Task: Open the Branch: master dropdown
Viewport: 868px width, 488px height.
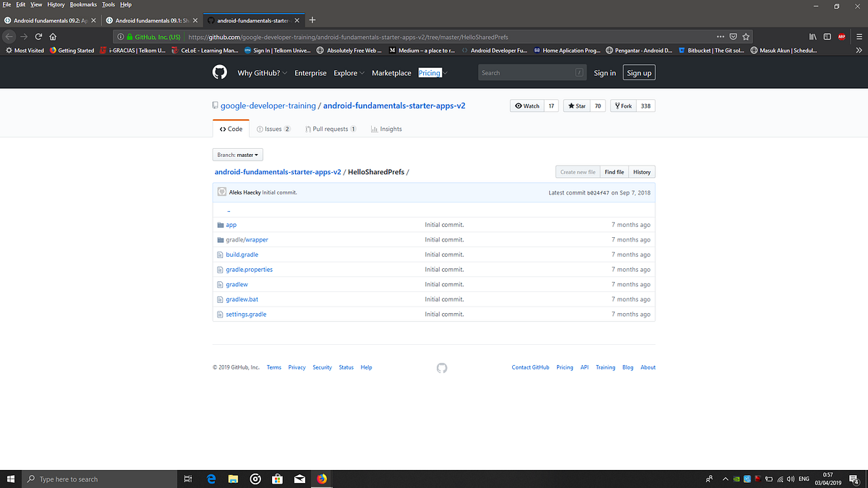Action: (237, 154)
